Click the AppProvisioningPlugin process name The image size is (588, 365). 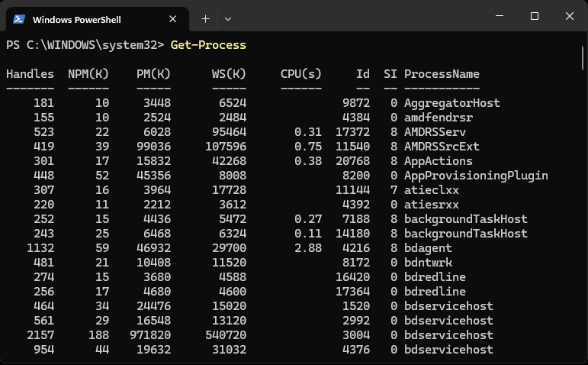[x=476, y=176]
